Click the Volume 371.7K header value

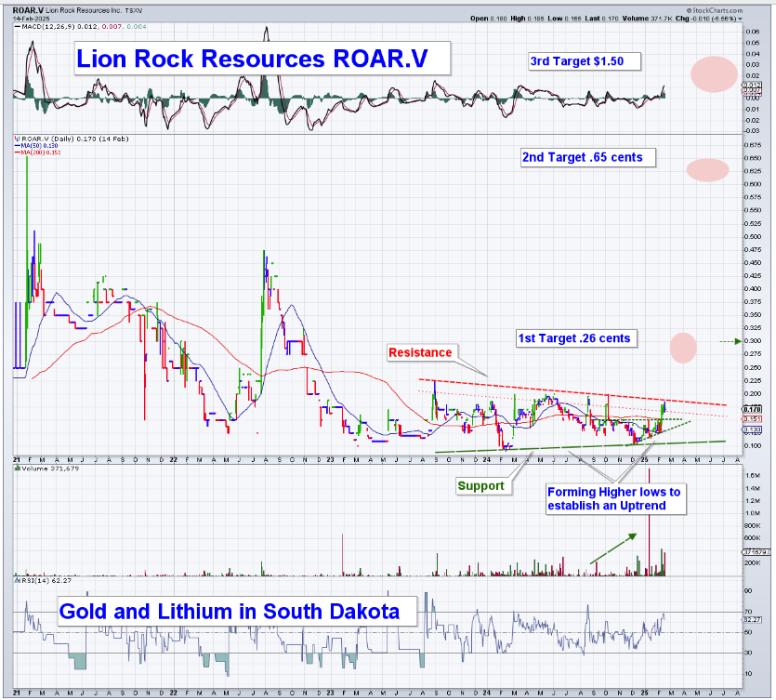647,19
